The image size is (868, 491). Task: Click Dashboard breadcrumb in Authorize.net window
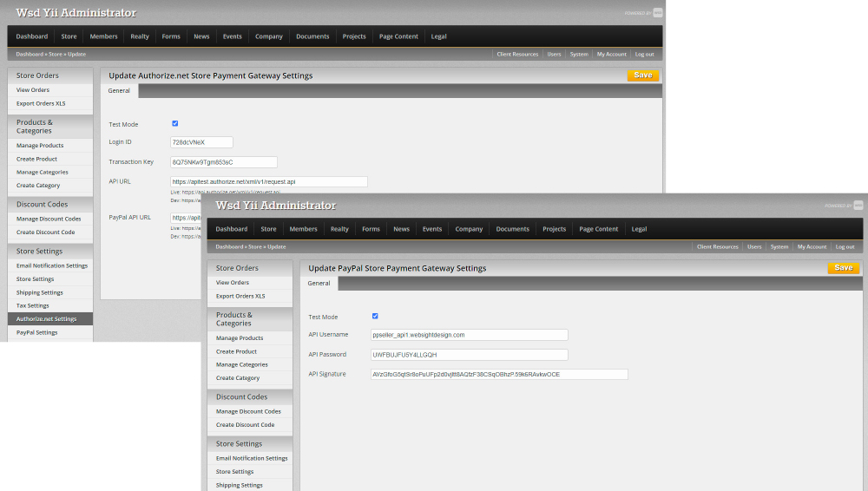click(x=30, y=55)
